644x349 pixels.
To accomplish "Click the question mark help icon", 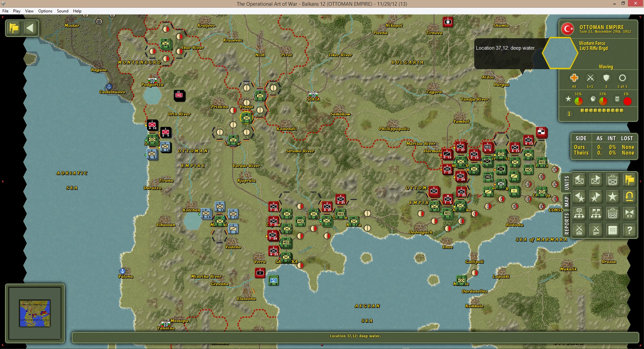I will click(x=630, y=230).
